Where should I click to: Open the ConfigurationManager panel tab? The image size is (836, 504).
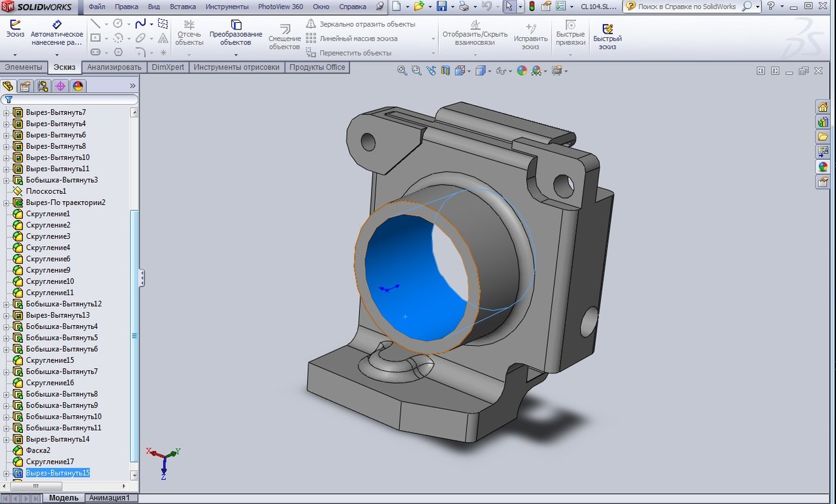[x=43, y=86]
